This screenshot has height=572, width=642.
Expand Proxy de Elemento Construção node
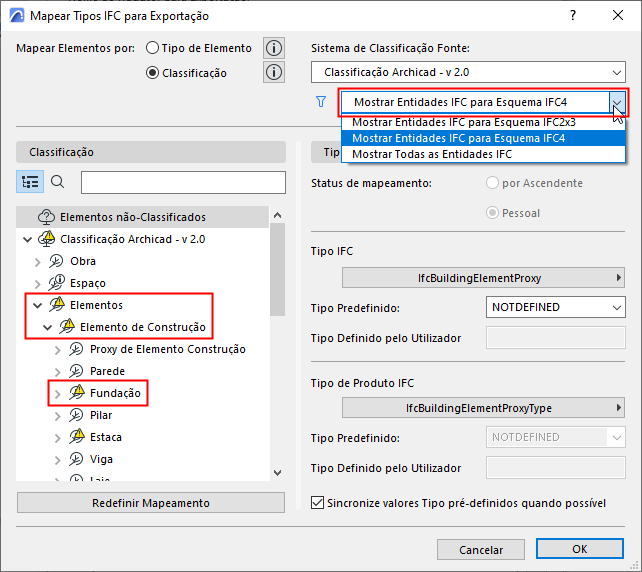[x=58, y=350]
